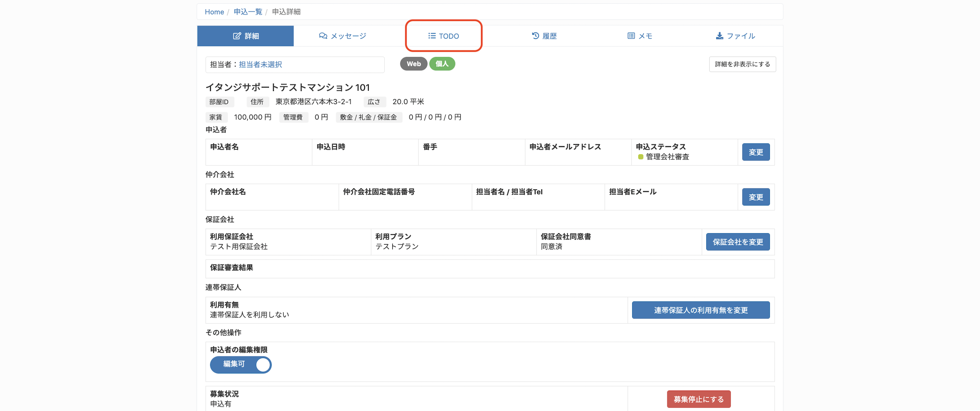This screenshot has width=980, height=411.
Task: Open the 詳細 tab
Action: (245, 36)
